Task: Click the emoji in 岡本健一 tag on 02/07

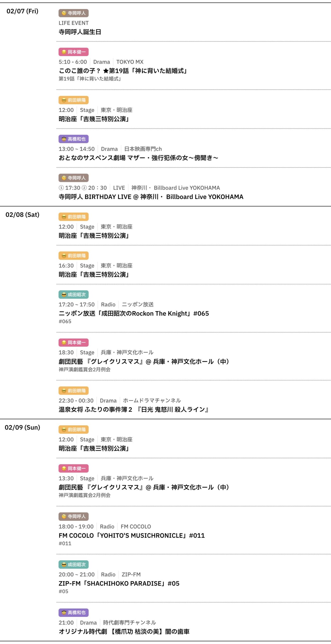Action: pyautogui.click(x=64, y=52)
